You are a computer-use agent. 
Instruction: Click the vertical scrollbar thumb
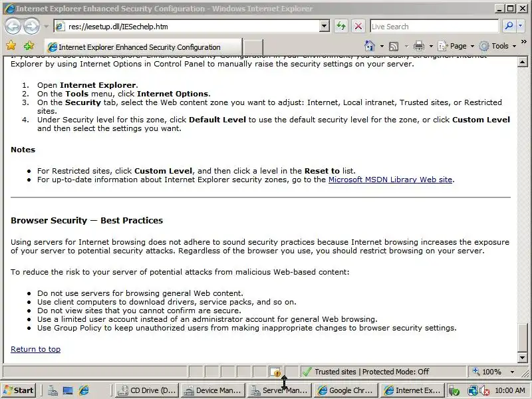522,338
